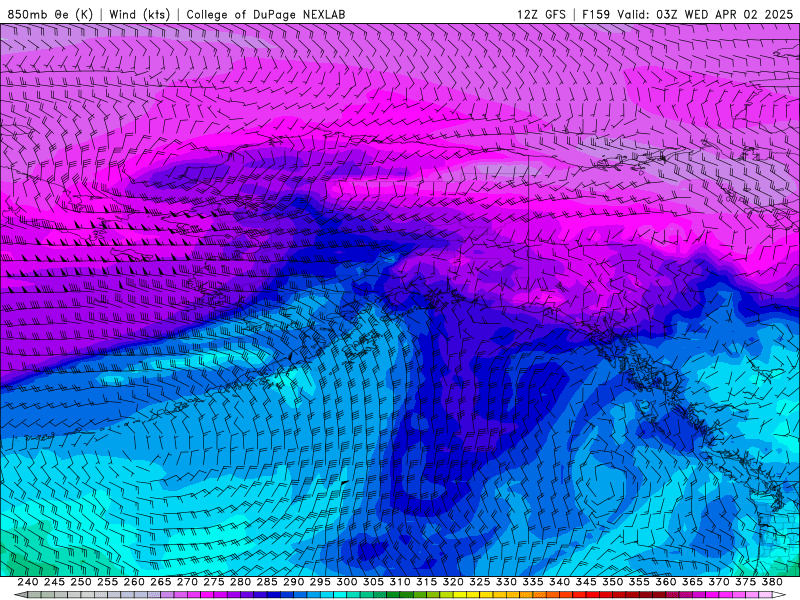Select the 305 value on color scale
This screenshot has height=600, width=800.
[x=373, y=582]
